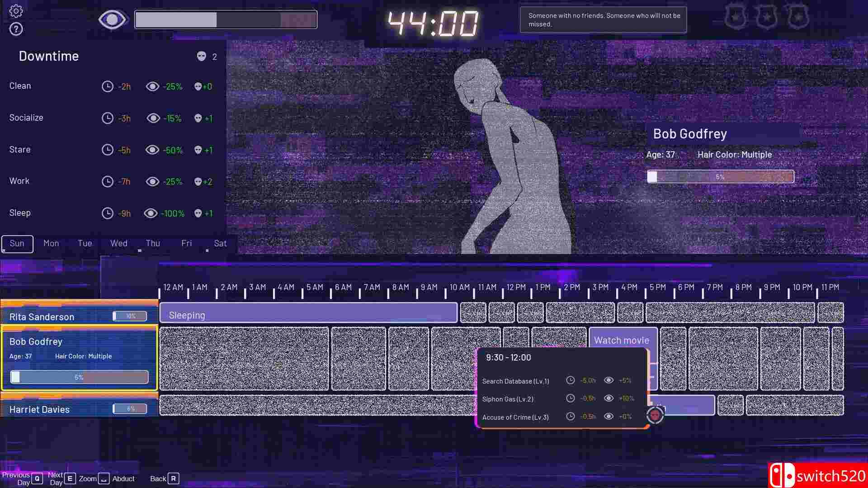Select the Sun day tab
Viewport: 868px width, 488px height.
[17, 244]
